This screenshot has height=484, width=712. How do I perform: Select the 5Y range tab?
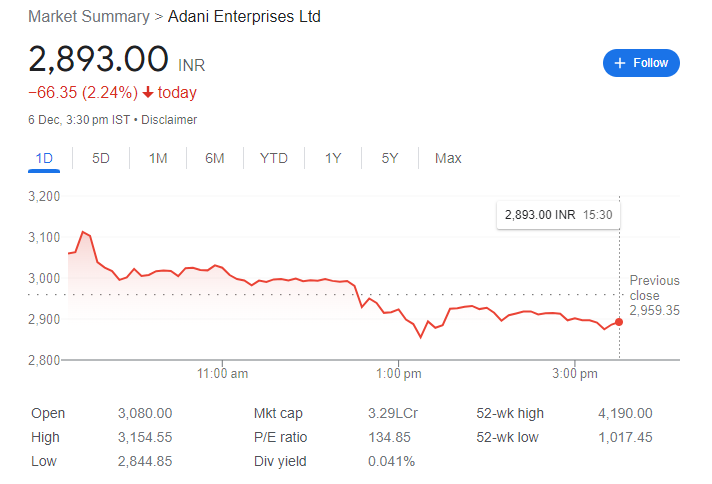point(390,158)
